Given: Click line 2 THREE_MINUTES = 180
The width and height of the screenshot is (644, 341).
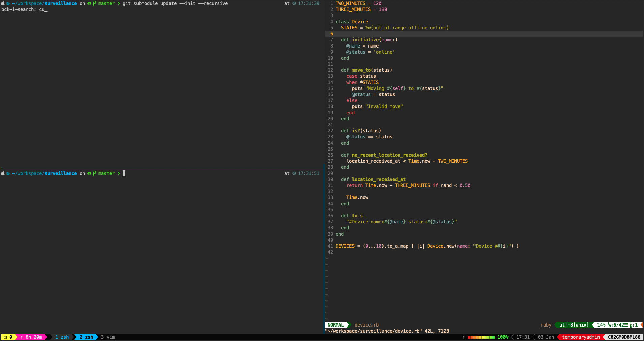Looking at the screenshot, I should click(361, 9).
